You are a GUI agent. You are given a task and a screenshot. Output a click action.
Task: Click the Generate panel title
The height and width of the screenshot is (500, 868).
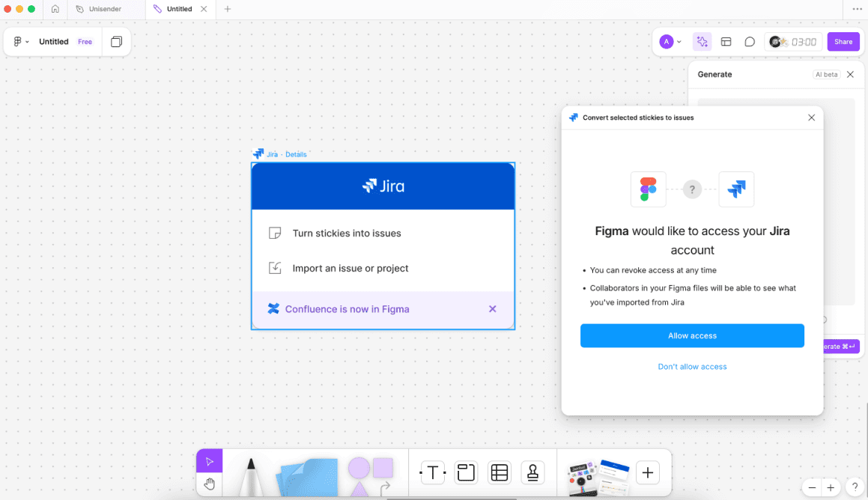click(x=714, y=74)
